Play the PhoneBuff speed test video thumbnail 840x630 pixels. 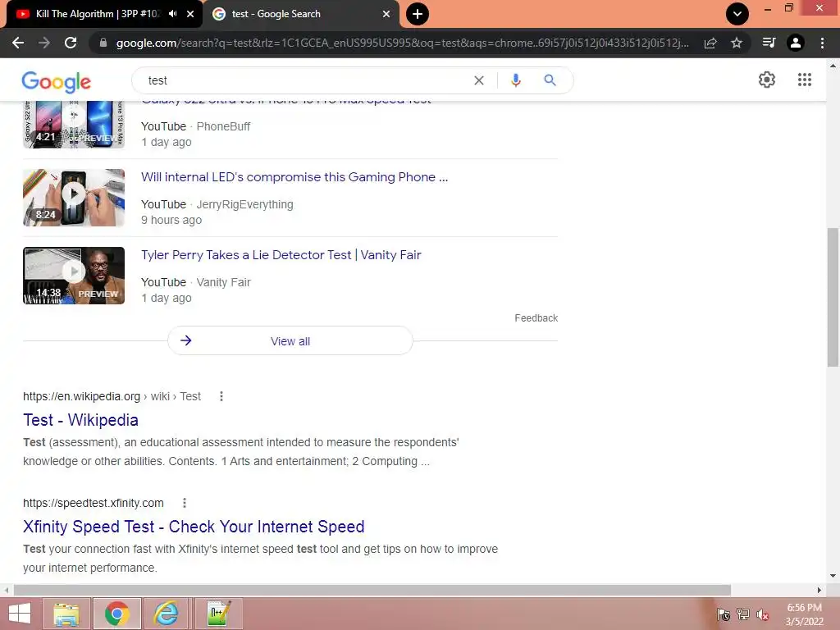tap(74, 125)
